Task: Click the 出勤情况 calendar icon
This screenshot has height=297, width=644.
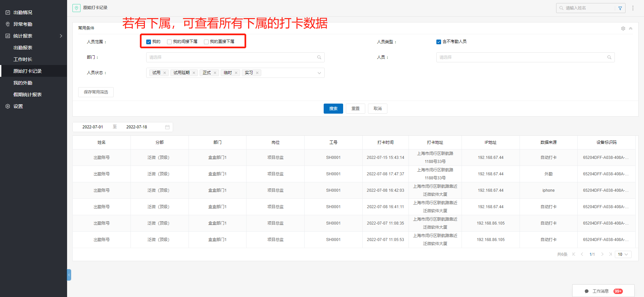Action: point(8,12)
